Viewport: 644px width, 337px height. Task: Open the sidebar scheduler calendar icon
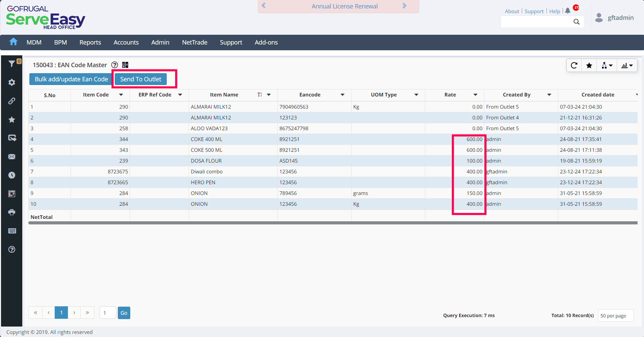click(12, 194)
